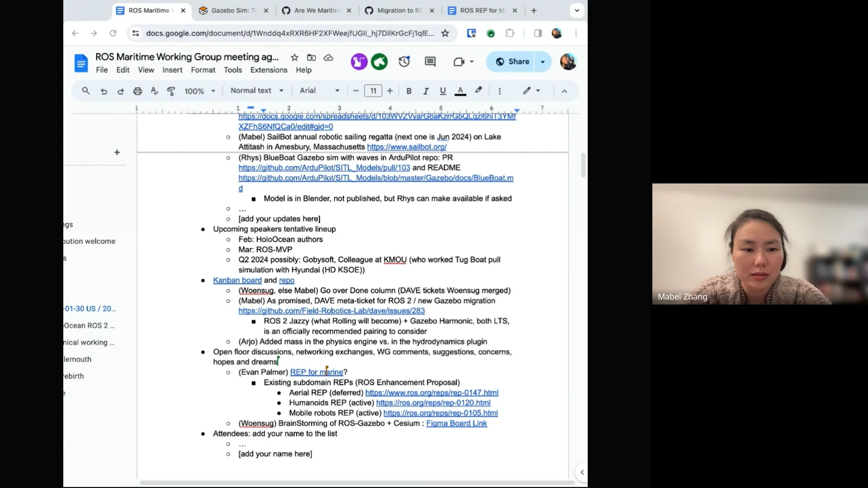
Task: Open the Tools menu
Action: click(233, 70)
